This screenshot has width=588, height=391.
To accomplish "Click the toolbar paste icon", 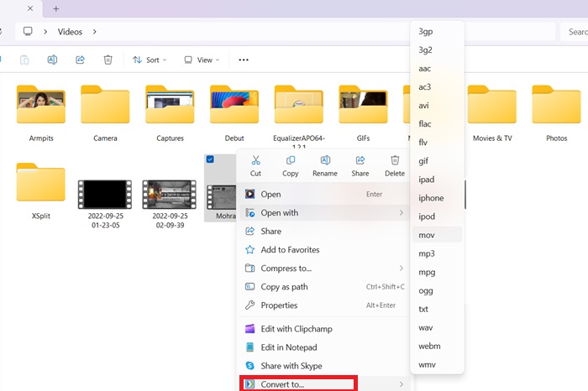I will (x=24, y=60).
